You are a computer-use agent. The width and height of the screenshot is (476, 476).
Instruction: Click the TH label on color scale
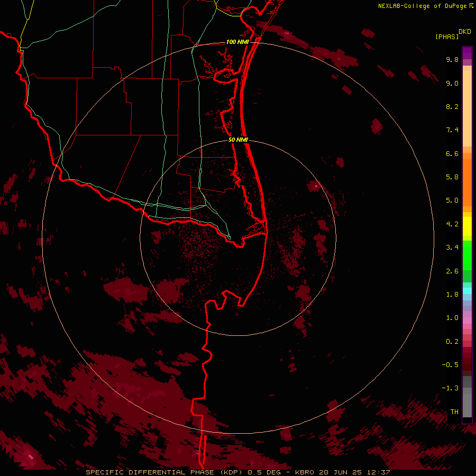click(x=454, y=412)
